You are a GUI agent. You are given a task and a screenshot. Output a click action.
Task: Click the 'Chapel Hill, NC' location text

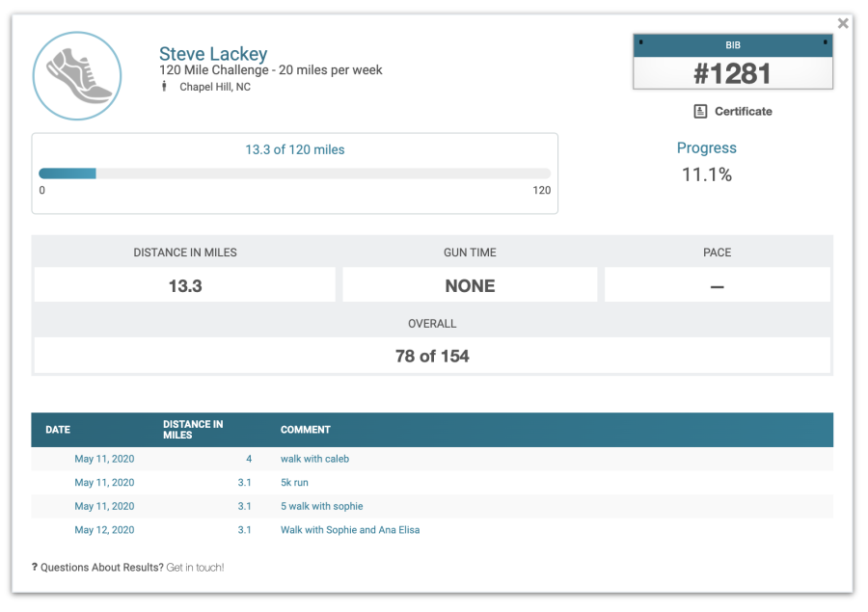click(215, 87)
